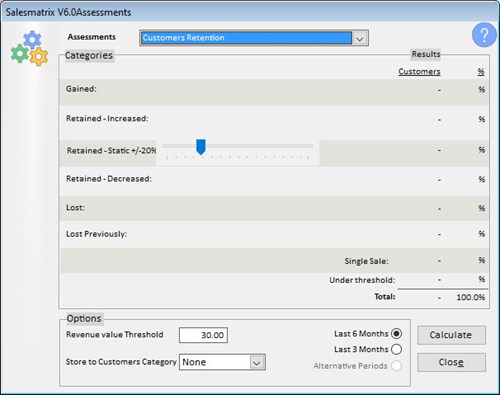The image size is (500, 395).
Task: Click the Lost: category label
Action: click(75, 208)
